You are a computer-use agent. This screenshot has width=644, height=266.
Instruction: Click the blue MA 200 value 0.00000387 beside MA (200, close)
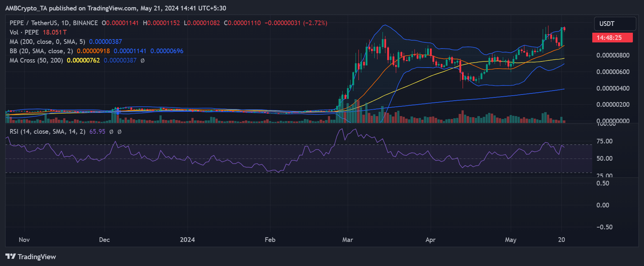point(106,42)
